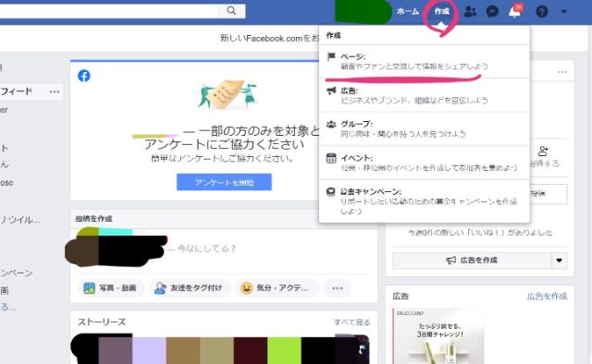Open the stories thumbnail strip
This screenshot has height=364, width=592.
pyautogui.click(x=220, y=348)
